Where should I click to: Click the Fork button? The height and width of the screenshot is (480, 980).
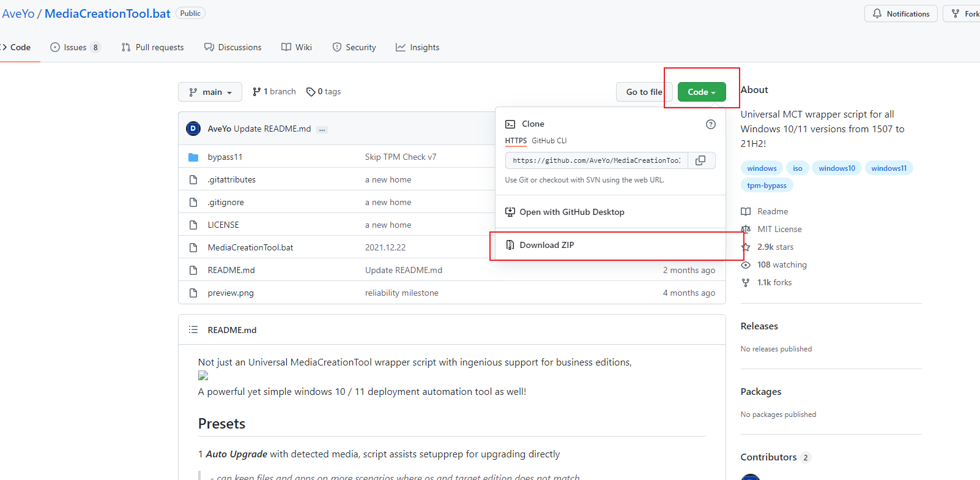(963, 13)
